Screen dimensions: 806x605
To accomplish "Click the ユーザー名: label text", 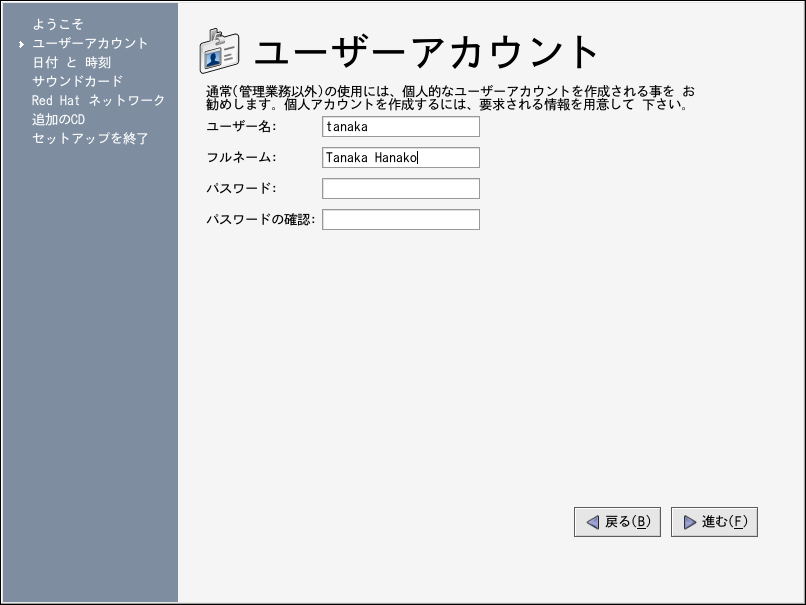I will pos(240,127).
